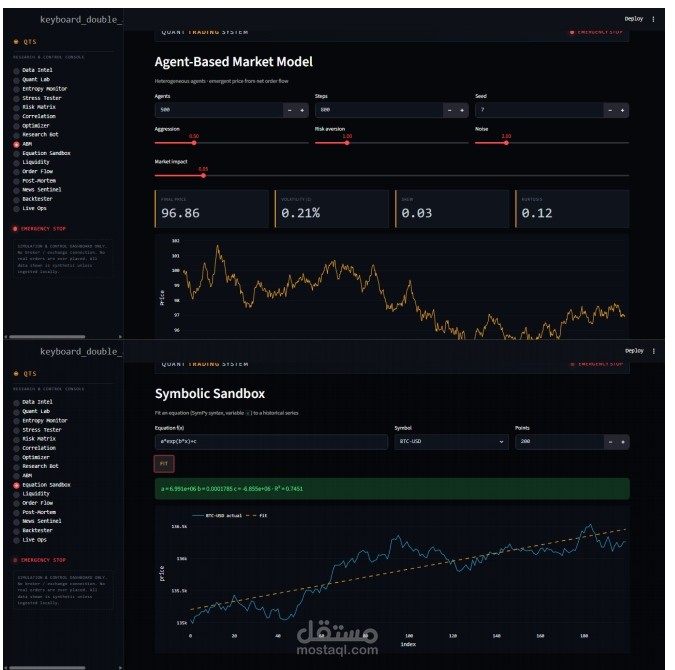Screen dimensions: 675x670
Task: Select Post-Mortem radio in ABM view sidebar
Action: tap(16, 181)
